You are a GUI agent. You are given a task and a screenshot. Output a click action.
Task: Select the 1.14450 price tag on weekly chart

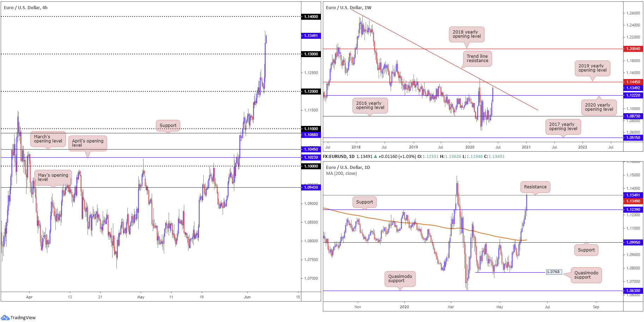tap(633, 82)
